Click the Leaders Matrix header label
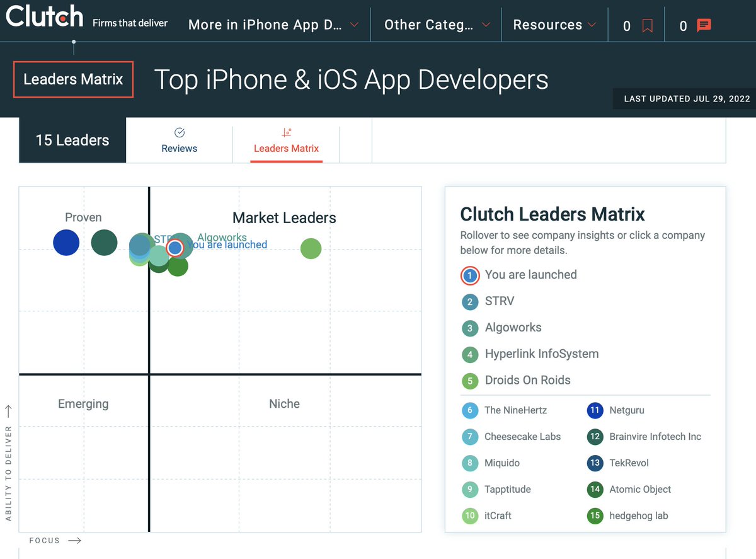This screenshot has height=559, width=756. [73, 80]
